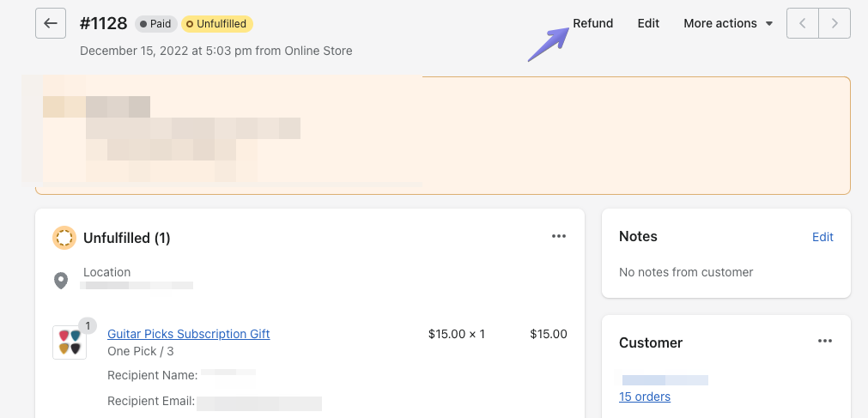The height and width of the screenshot is (418, 868).
Task: Click the dashed unfulfilled status icon
Action: [64, 238]
